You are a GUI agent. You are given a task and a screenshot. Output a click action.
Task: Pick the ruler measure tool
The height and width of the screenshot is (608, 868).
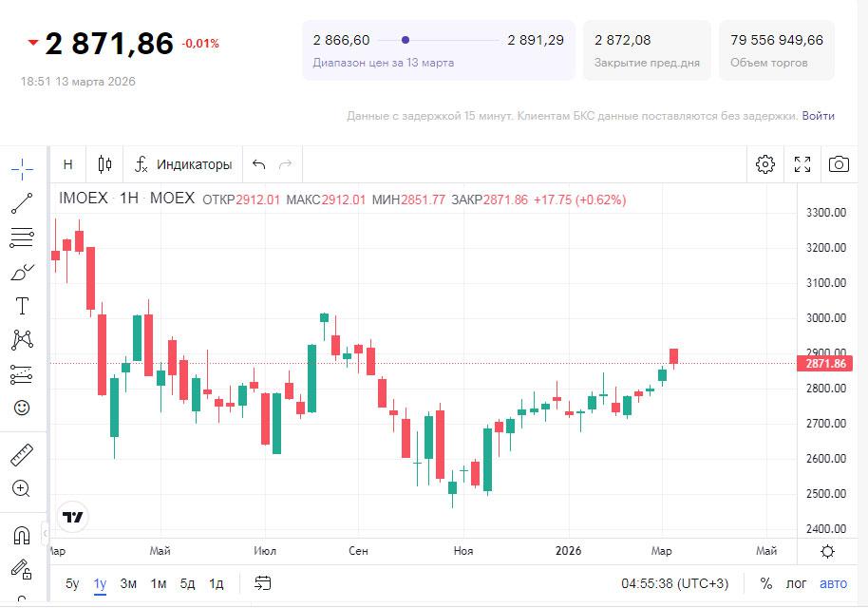22,455
